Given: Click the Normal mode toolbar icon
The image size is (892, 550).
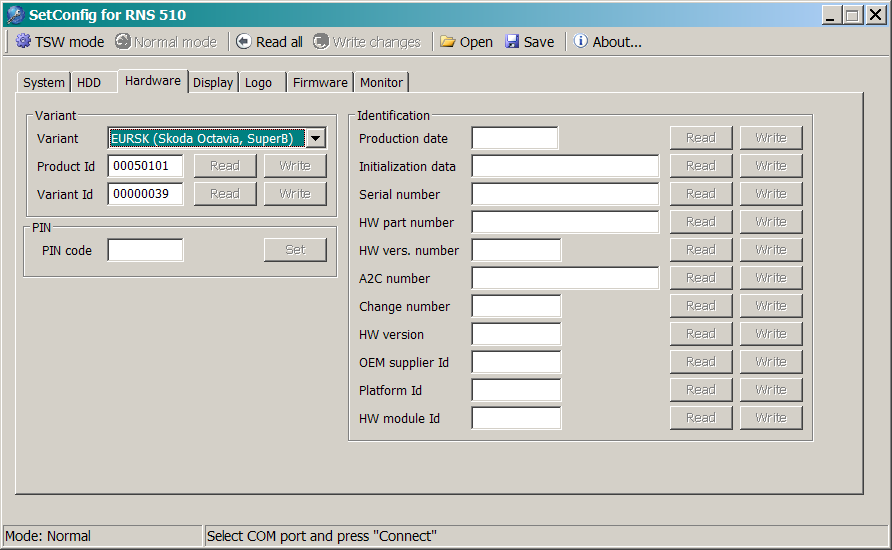Looking at the screenshot, I should coord(123,41).
